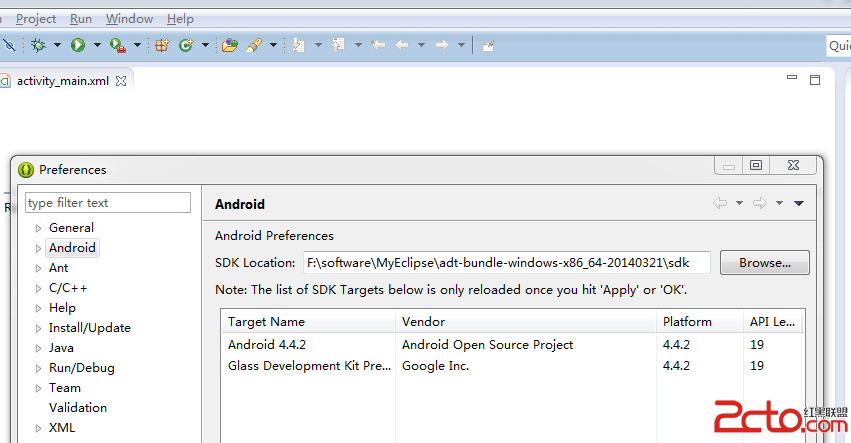This screenshot has height=443, width=851.
Task: Open the Preferences back history dropdown
Action: coord(739,203)
